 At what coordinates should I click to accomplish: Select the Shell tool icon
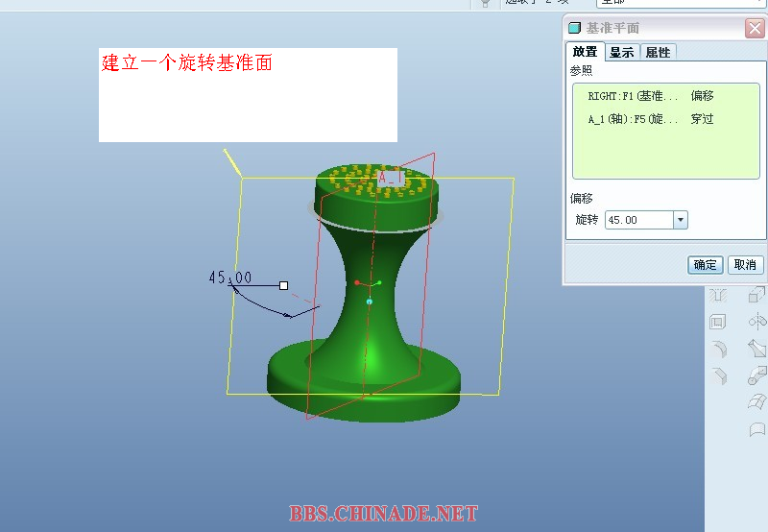coord(719,322)
